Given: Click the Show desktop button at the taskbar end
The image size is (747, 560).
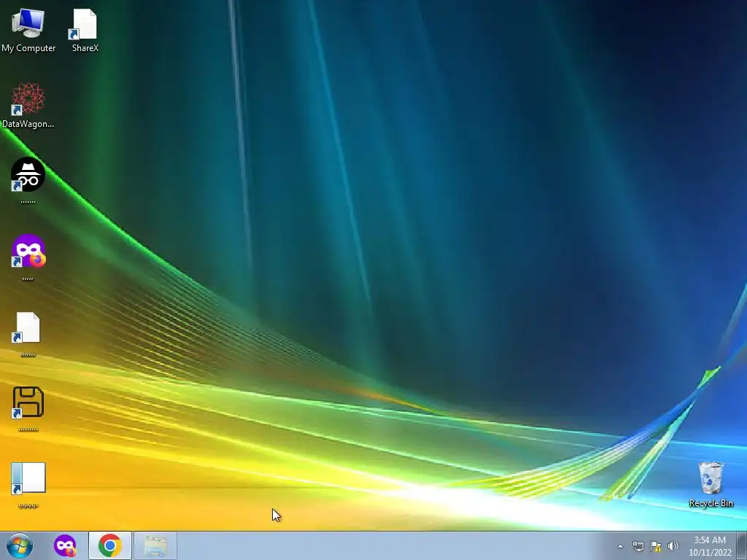Looking at the screenshot, I should (x=742, y=546).
